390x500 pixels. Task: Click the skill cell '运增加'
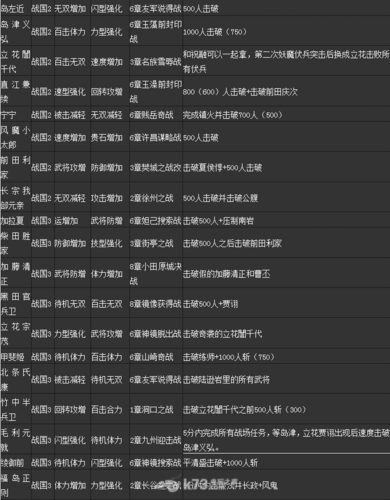(66, 221)
